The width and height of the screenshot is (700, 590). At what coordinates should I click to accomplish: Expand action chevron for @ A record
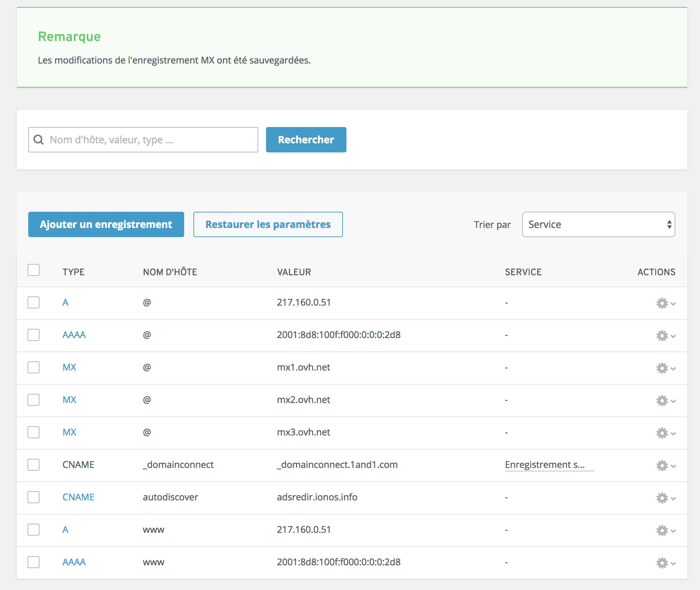tap(673, 304)
